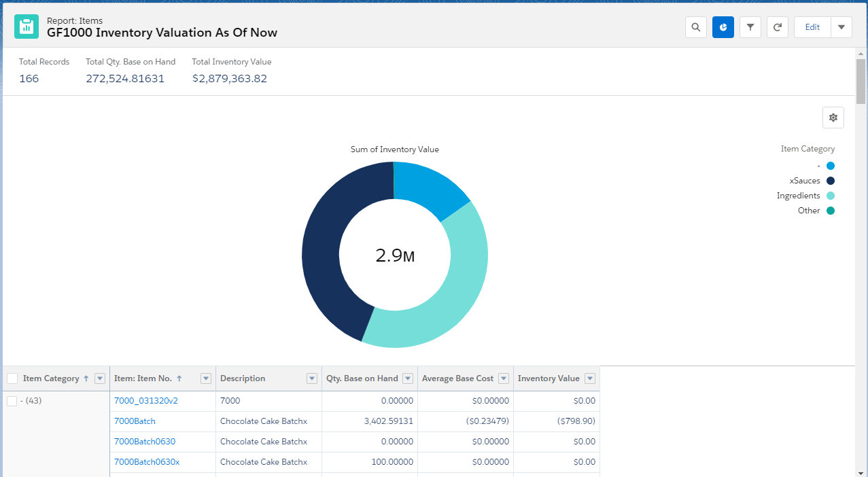The width and height of the screenshot is (868, 477).
Task: Check the Item Category header checkbox
Action: click(x=12, y=378)
